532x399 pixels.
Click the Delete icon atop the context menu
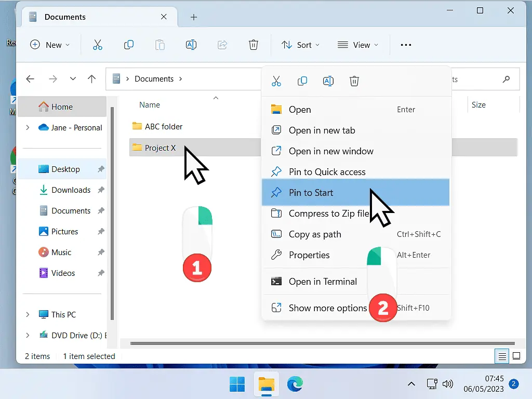pos(354,81)
